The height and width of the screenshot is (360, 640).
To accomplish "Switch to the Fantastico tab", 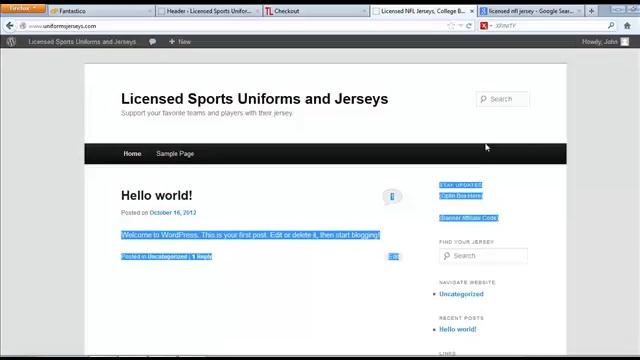I will 101,11.
